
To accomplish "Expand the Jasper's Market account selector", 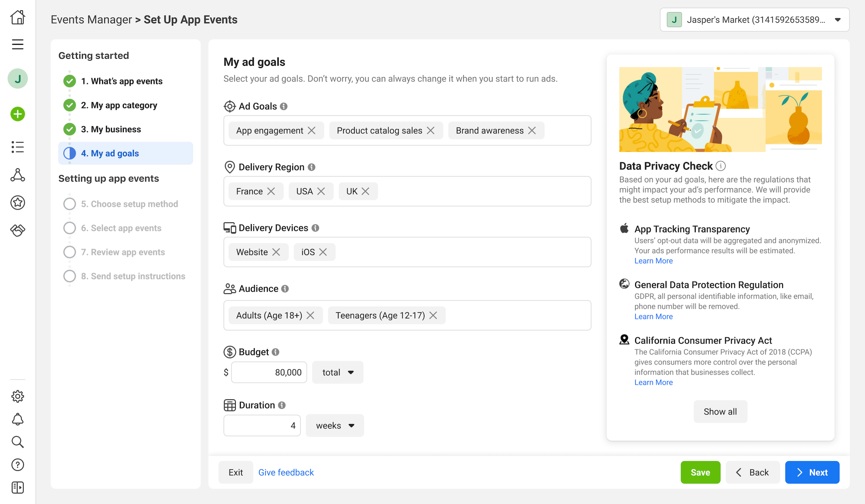I will (754, 20).
